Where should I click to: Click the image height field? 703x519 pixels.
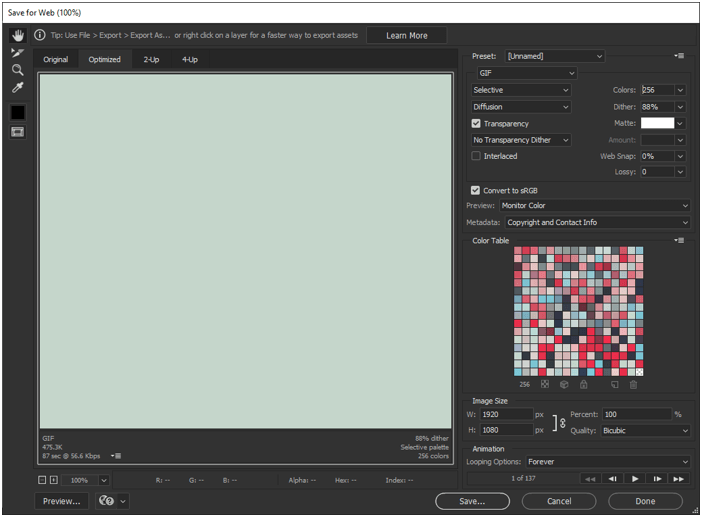click(507, 430)
